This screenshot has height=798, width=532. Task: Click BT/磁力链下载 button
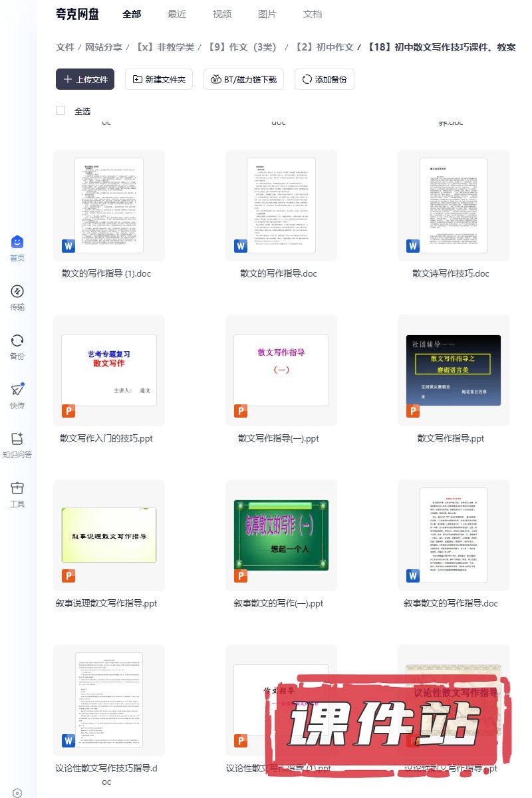pyautogui.click(x=244, y=79)
